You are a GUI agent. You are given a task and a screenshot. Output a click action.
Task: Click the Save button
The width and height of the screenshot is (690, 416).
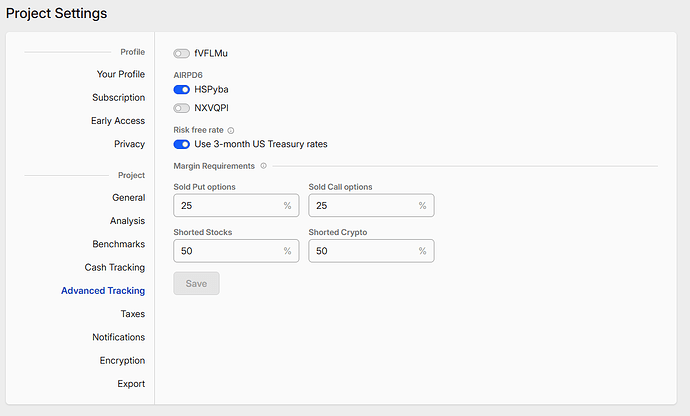pyautogui.click(x=196, y=284)
